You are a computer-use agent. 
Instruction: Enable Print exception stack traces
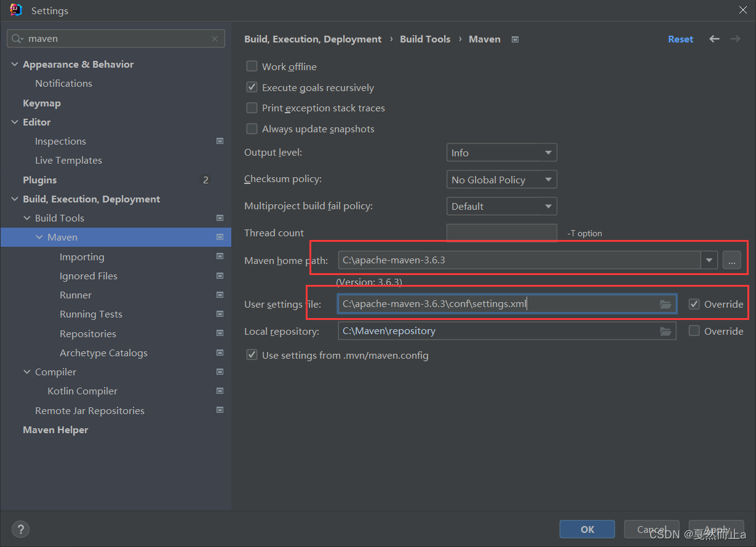pos(252,108)
